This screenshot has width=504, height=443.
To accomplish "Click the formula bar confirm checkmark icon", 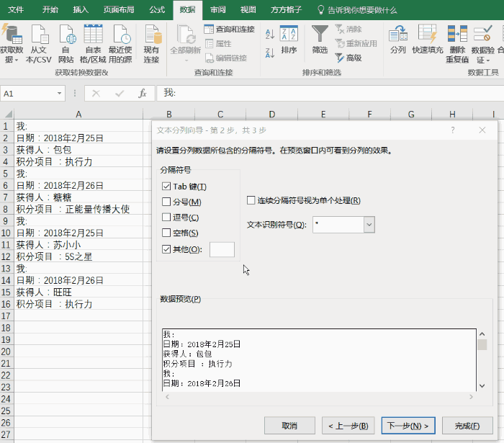I will coord(120,94).
